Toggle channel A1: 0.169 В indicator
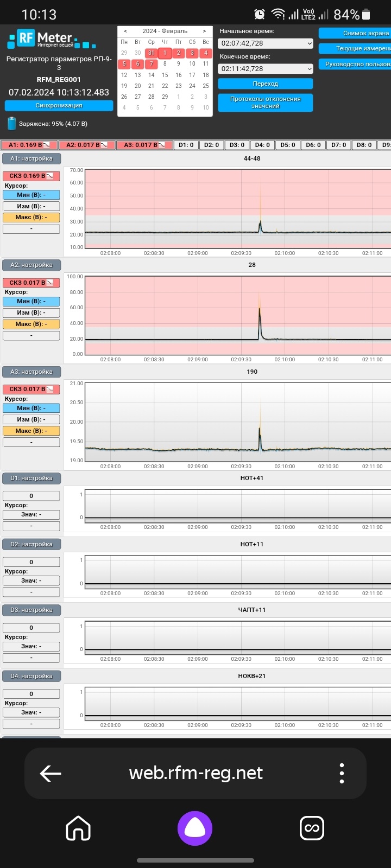 coord(29,145)
